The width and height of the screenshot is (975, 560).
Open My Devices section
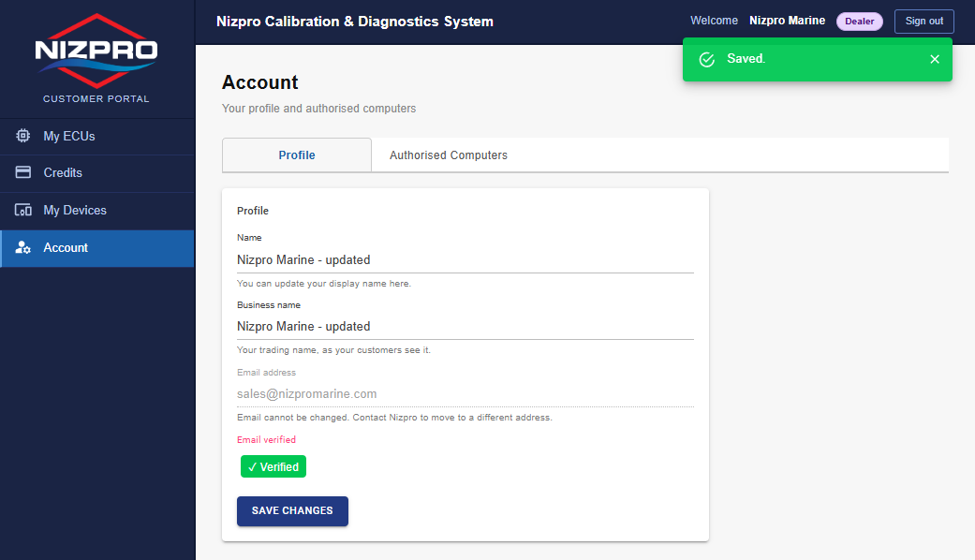point(97,210)
